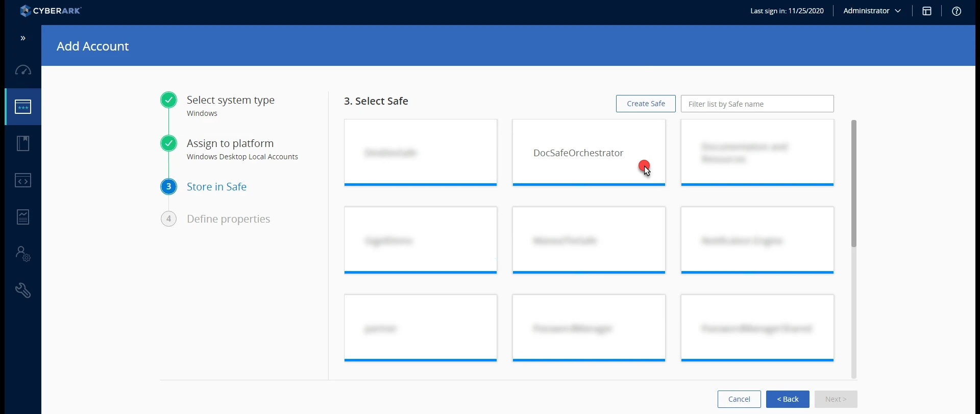Open the help question mark icon
980x414 pixels.
click(957, 11)
